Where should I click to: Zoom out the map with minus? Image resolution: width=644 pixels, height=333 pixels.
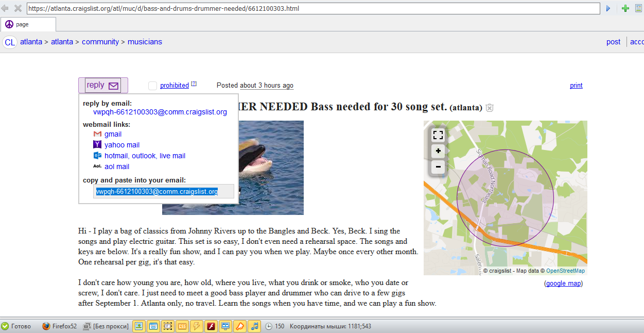(x=438, y=166)
